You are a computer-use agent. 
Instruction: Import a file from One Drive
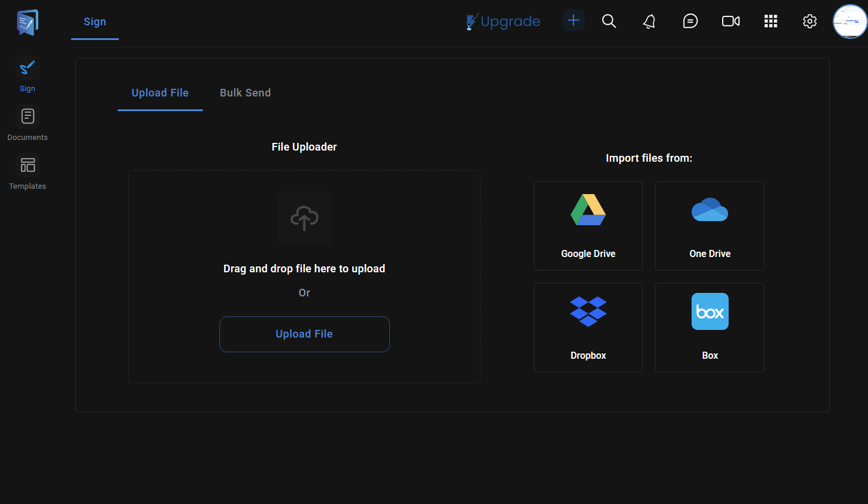710,226
